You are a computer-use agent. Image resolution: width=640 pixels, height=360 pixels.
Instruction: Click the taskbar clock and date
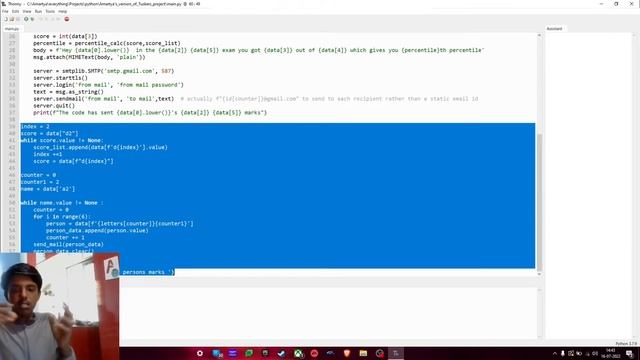[611, 353]
